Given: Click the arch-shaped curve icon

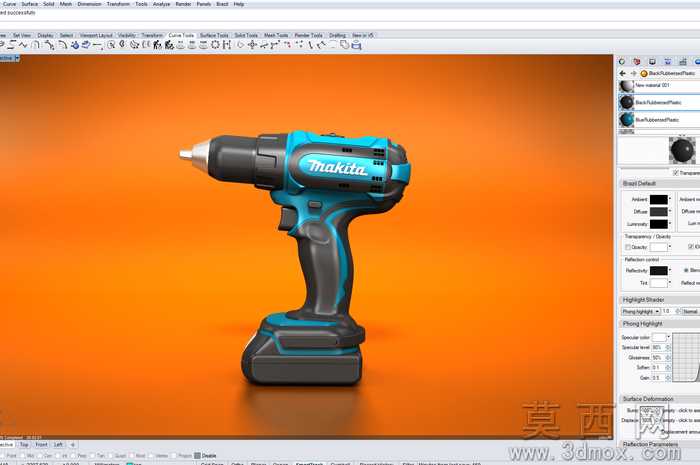Looking at the screenshot, I should coord(36,45).
